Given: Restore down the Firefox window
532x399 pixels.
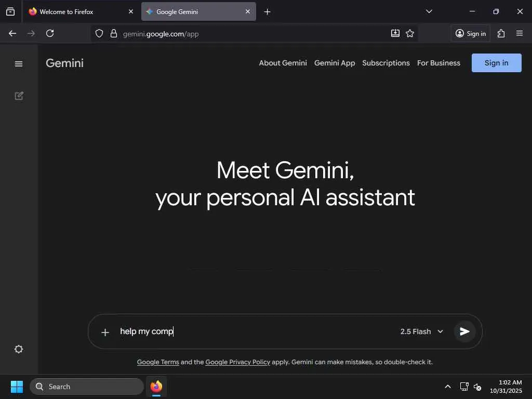Looking at the screenshot, I should click(x=496, y=11).
